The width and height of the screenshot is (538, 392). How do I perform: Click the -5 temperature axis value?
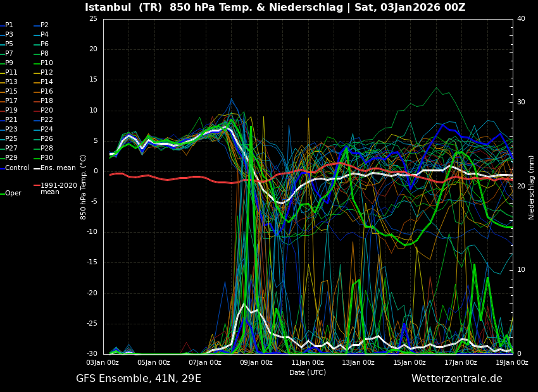point(94,202)
